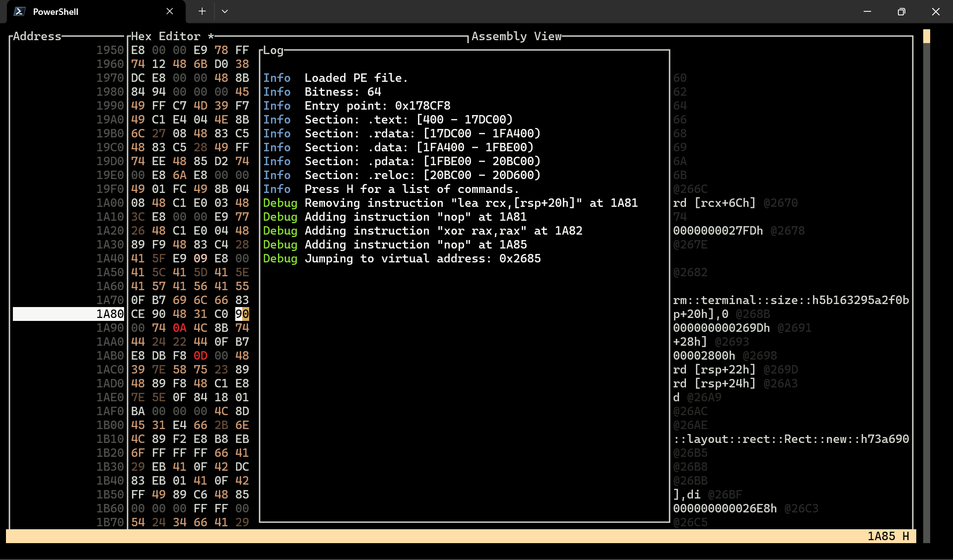Click assembly line 'rd [rcx+6Ch] @2670'
This screenshot has width=953, height=560.
coord(735,203)
